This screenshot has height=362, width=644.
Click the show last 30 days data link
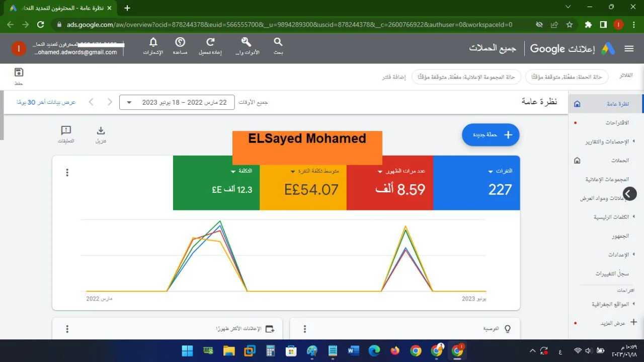[x=46, y=102]
